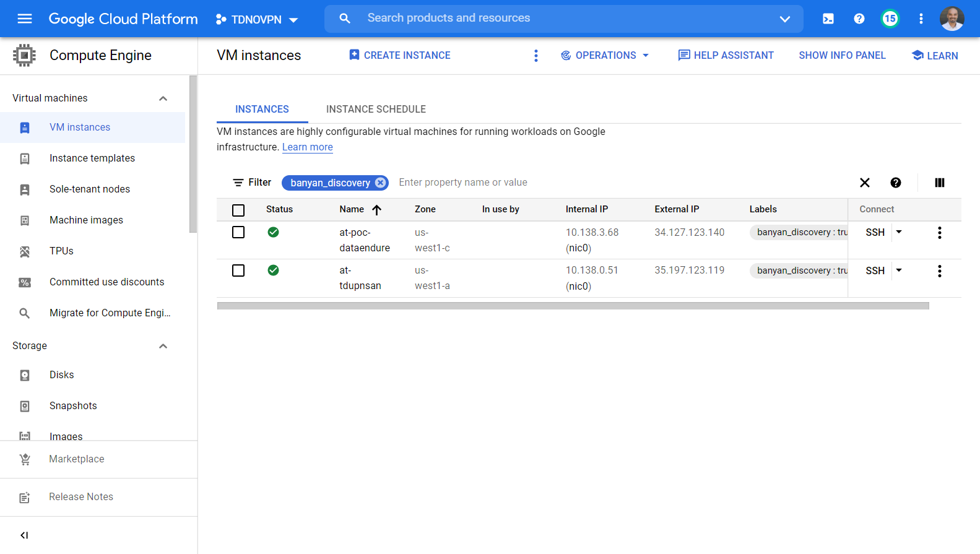The image size is (980, 554).
Task: Switch to the Instance Schedule tab
Action: [376, 109]
